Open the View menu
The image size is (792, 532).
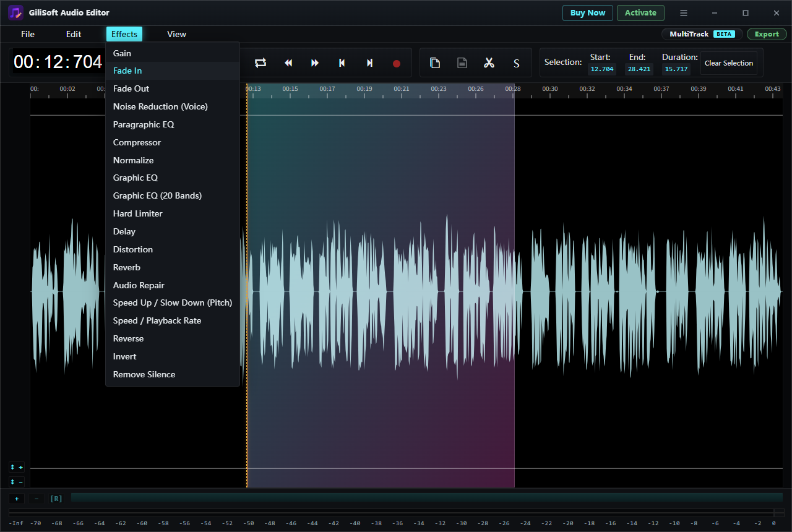pos(176,34)
